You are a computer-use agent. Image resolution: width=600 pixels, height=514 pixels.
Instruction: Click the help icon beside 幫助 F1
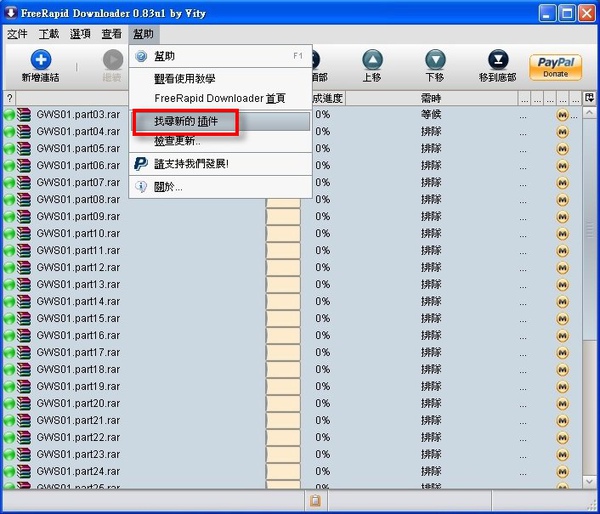[141, 56]
